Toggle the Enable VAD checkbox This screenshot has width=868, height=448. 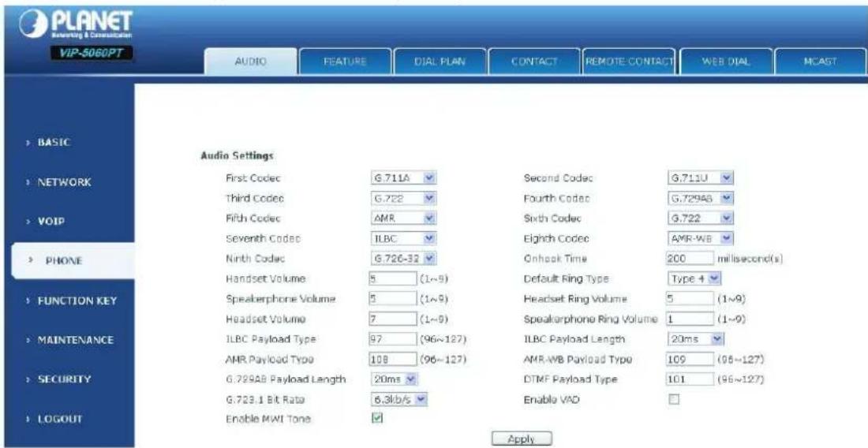674,399
